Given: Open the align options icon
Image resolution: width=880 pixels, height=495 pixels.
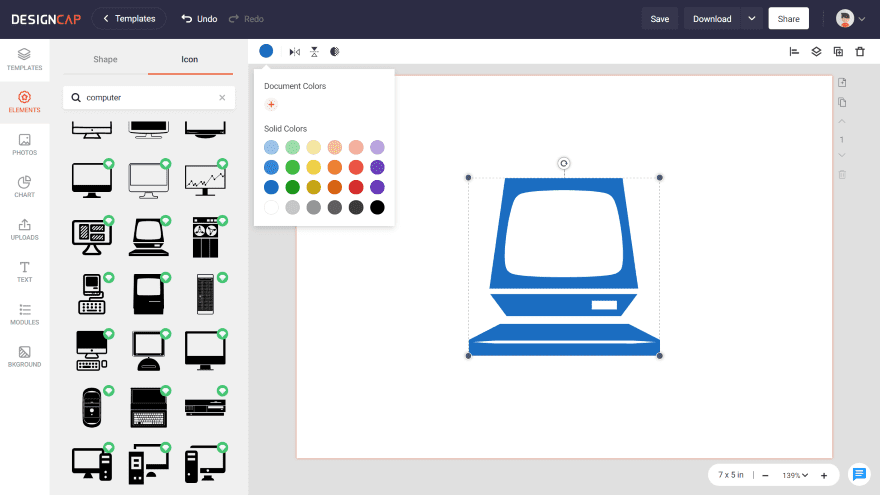Looking at the screenshot, I should click(x=794, y=51).
